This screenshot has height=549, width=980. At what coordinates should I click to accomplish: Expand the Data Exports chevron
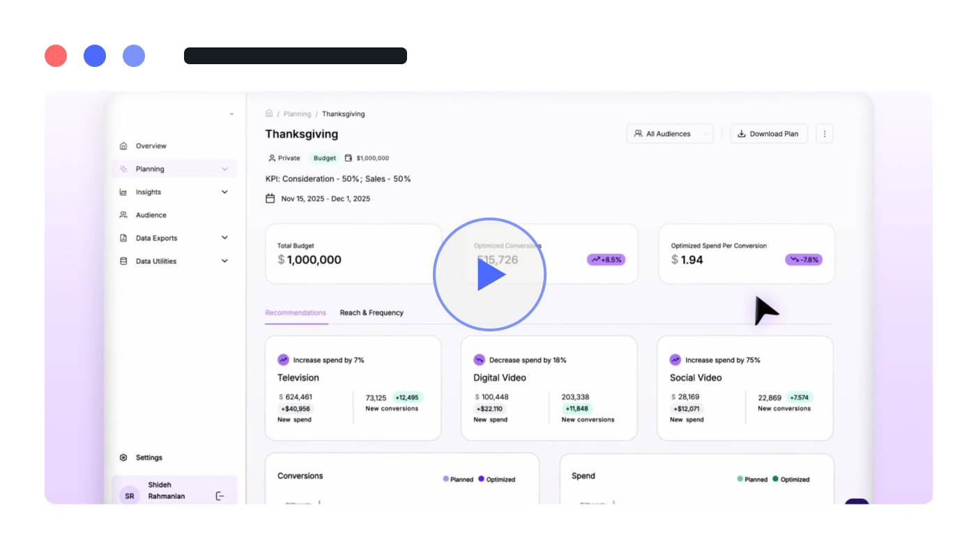click(224, 238)
